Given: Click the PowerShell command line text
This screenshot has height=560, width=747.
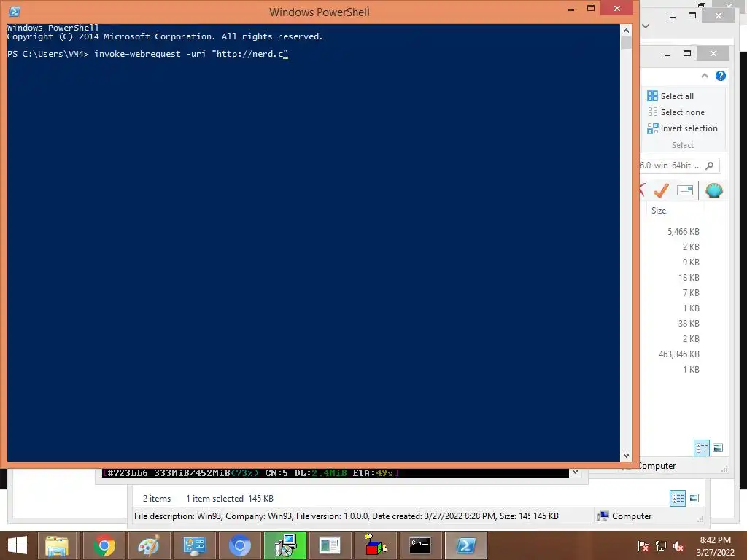Looking at the screenshot, I should pos(147,54).
